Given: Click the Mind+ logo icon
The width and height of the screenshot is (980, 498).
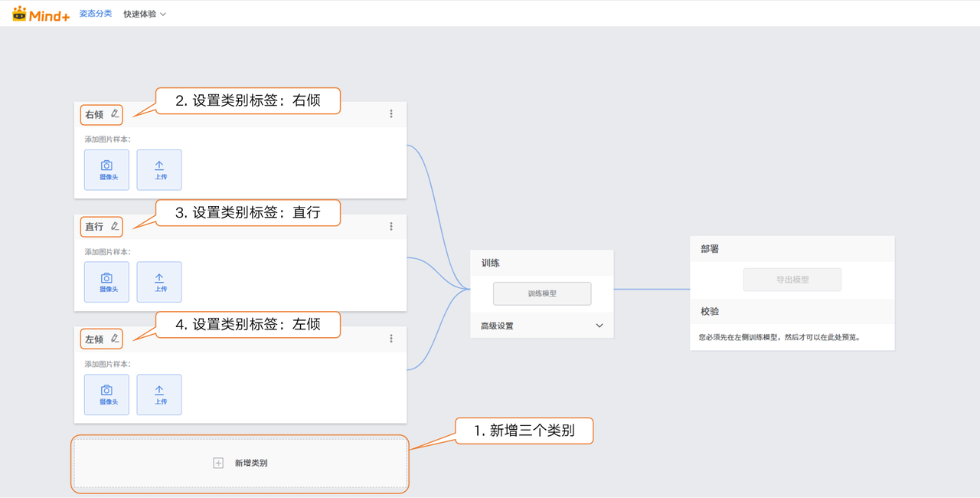Looking at the screenshot, I should pyautogui.click(x=20, y=14).
